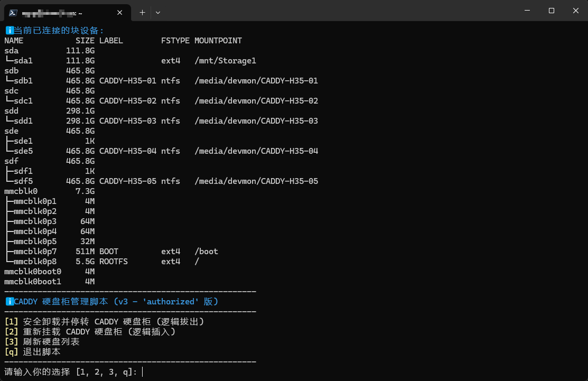Click the /media/devmon/CADDY-H35-03 path

tap(256, 121)
